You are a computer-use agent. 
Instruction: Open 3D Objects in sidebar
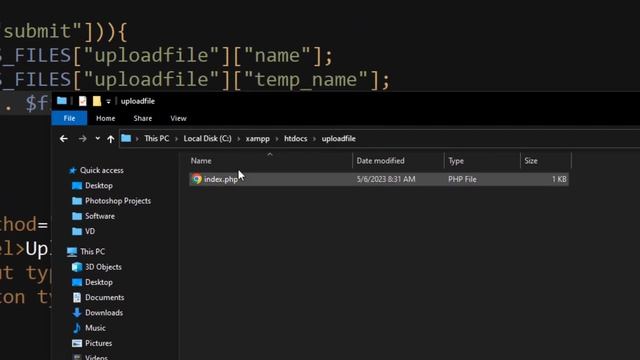103,267
